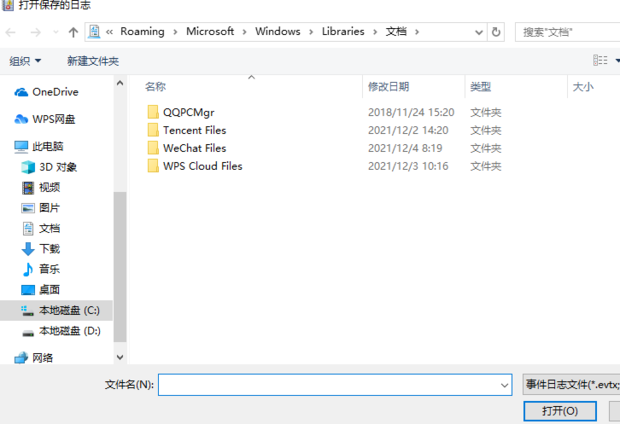Screen dimensions: 620x424
Task: Sort by 类型 column header
Action: tap(480, 87)
